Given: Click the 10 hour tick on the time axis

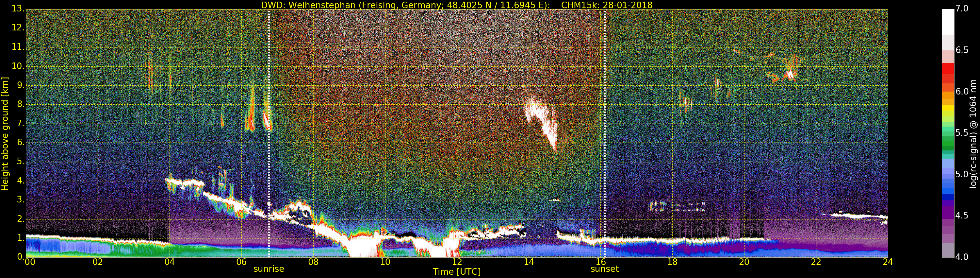Looking at the screenshot, I should [x=385, y=262].
